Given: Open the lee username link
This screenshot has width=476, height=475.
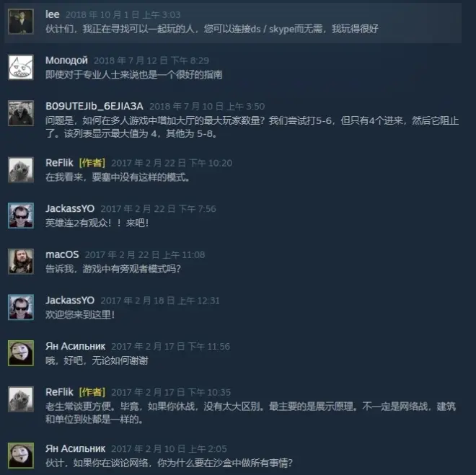Looking at the screenshot, I should tap(53, 14).
